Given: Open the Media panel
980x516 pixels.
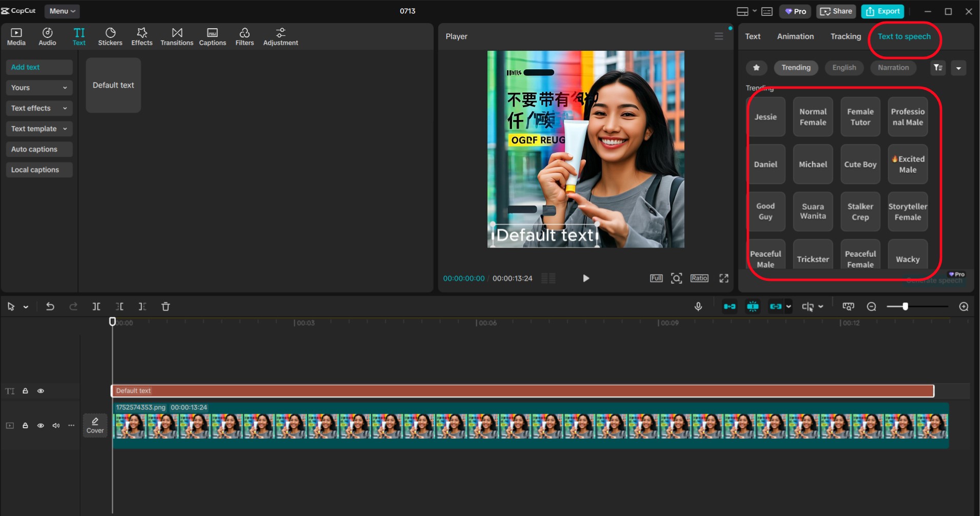Looking at the screenshot, I should (x=16, y=36).
